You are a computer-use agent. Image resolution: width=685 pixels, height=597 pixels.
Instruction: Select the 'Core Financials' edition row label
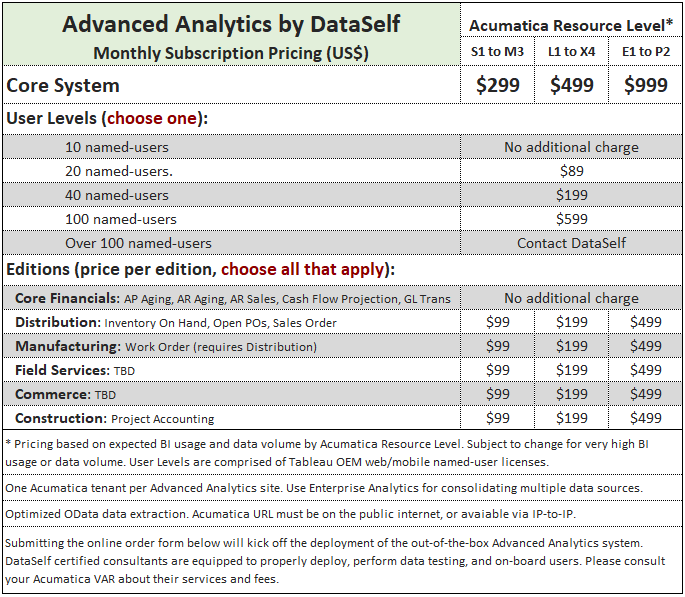pos(232,298)
